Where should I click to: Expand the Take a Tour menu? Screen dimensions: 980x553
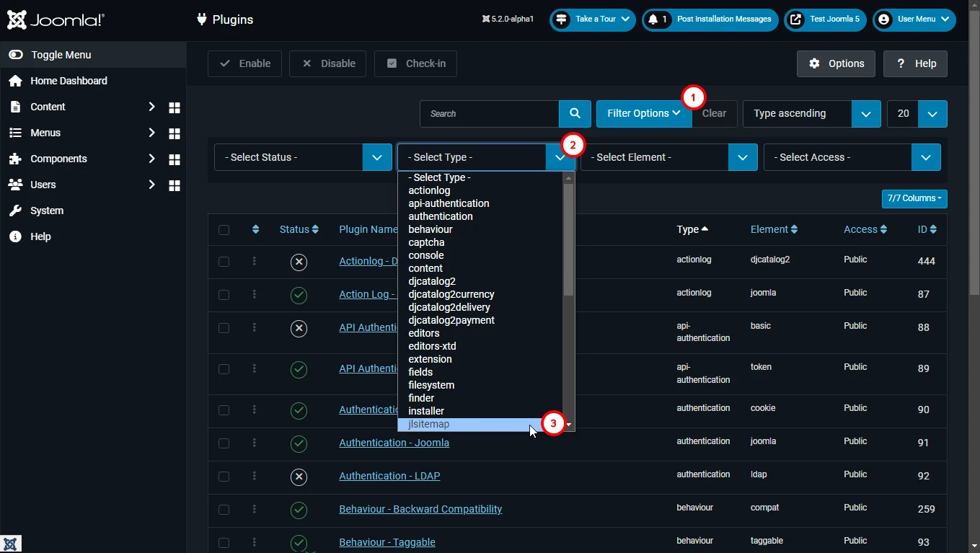pos(593,19)
